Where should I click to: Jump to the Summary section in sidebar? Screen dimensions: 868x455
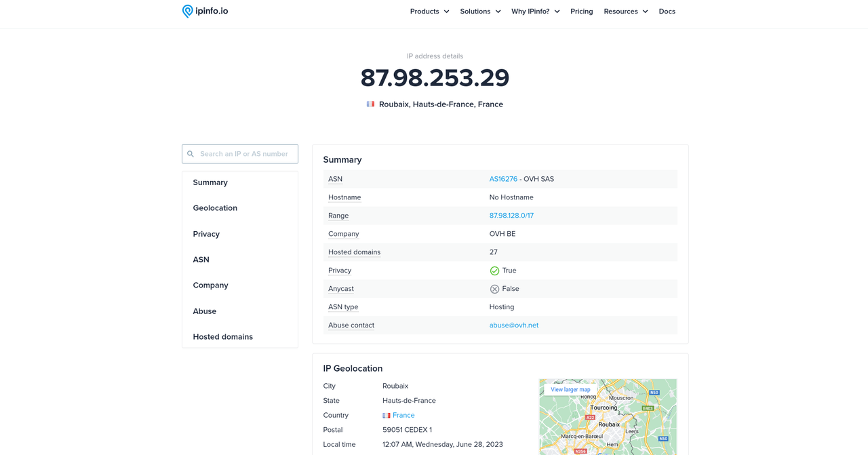(x=210, y=182)
